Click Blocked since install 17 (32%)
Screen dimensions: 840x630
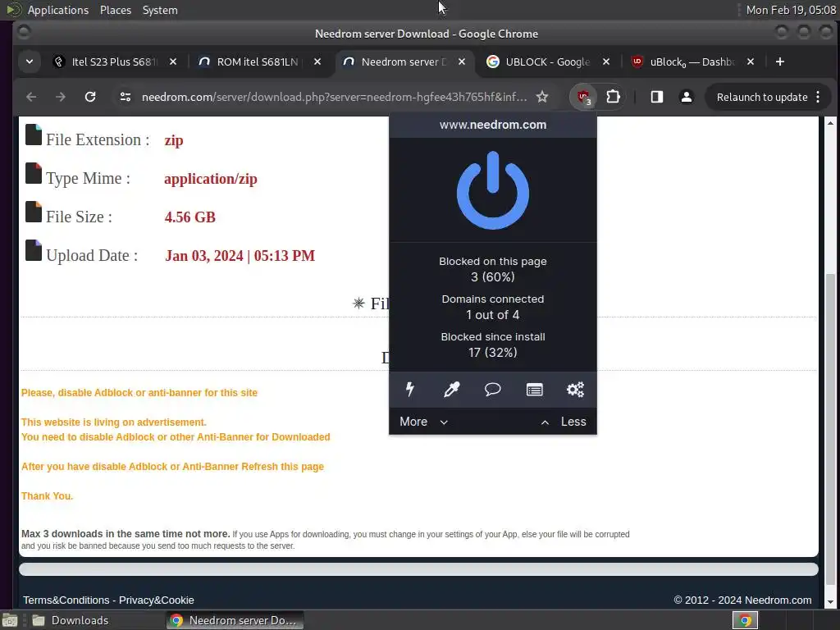click(x=493, y=345)
